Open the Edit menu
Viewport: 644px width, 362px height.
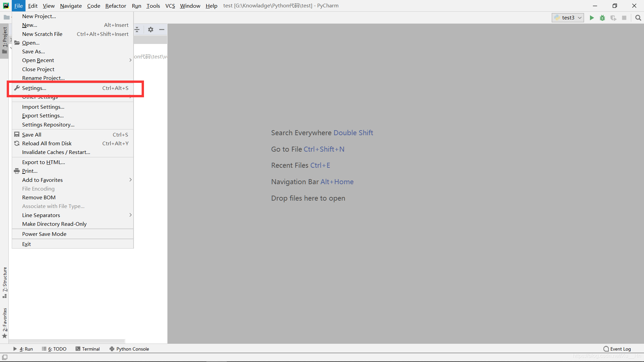[33, 6]
